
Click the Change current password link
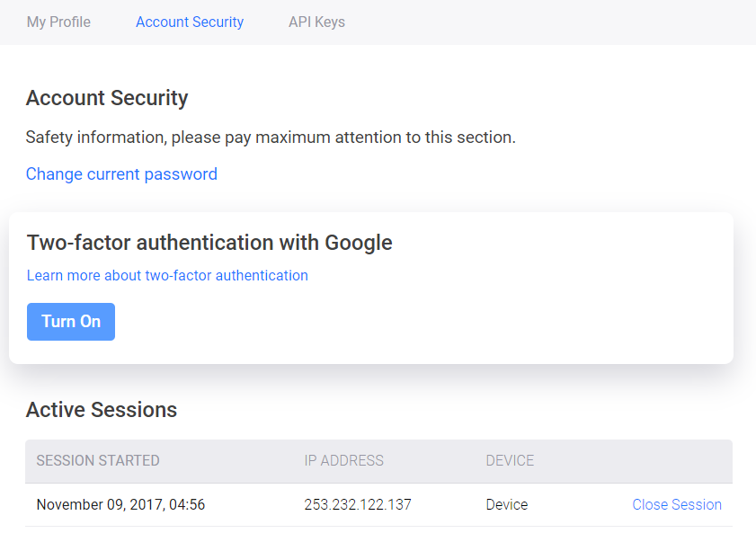coord(121,173)
